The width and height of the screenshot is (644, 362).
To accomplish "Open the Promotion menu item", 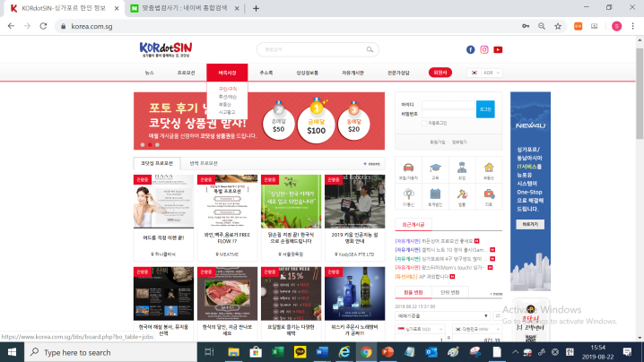I will pos(186,73).
